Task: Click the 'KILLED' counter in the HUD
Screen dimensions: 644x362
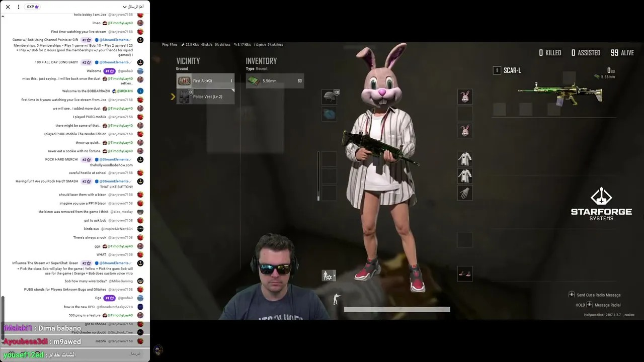Action: [x=550, y=53]
